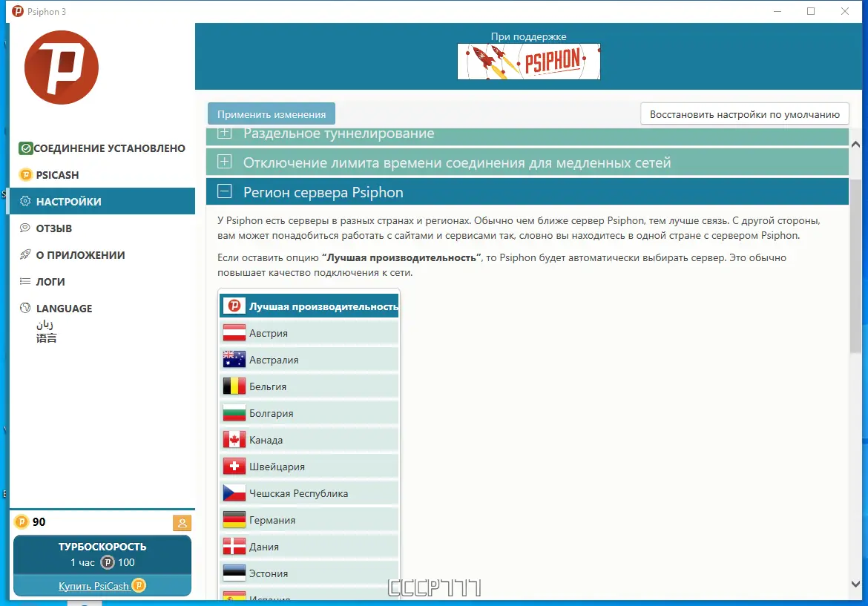This screenshot has height=606, width=868.
Task: Close the Psiphon 3 window
Action: point(845,11)
